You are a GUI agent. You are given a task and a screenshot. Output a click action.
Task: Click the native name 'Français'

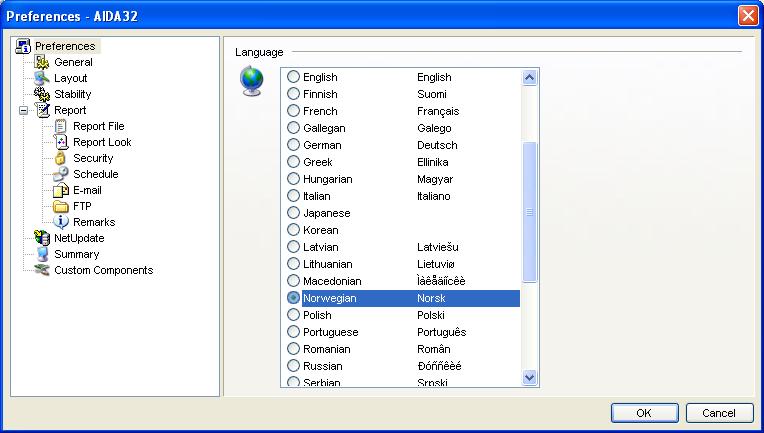click(438, 111)
